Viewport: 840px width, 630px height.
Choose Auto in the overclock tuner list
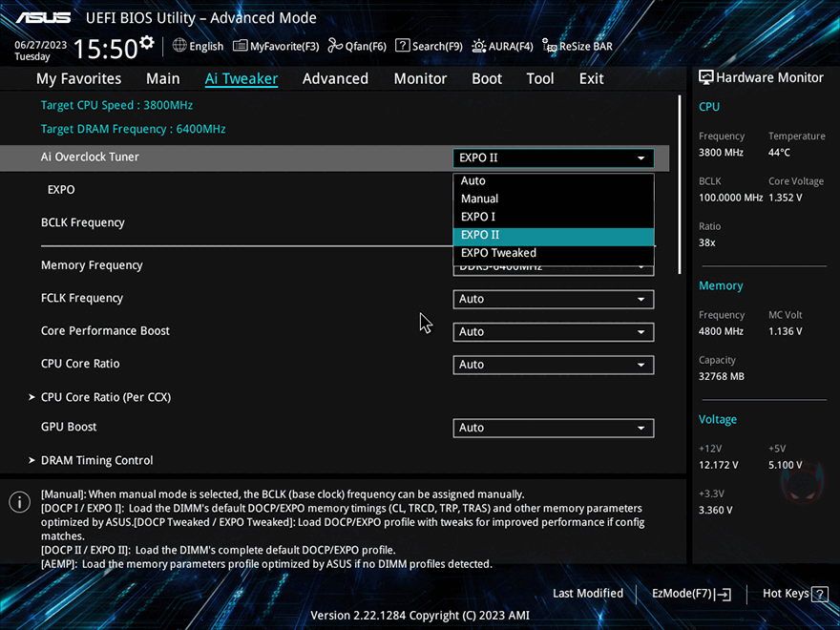coord(554,181)
